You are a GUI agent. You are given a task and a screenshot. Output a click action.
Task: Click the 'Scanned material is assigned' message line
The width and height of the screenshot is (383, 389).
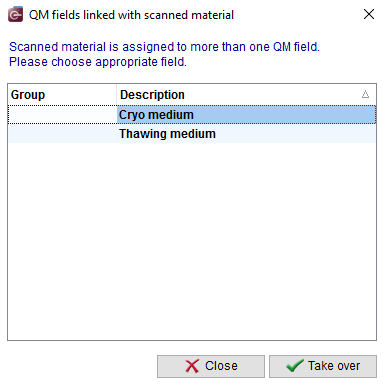click(164, 47)
